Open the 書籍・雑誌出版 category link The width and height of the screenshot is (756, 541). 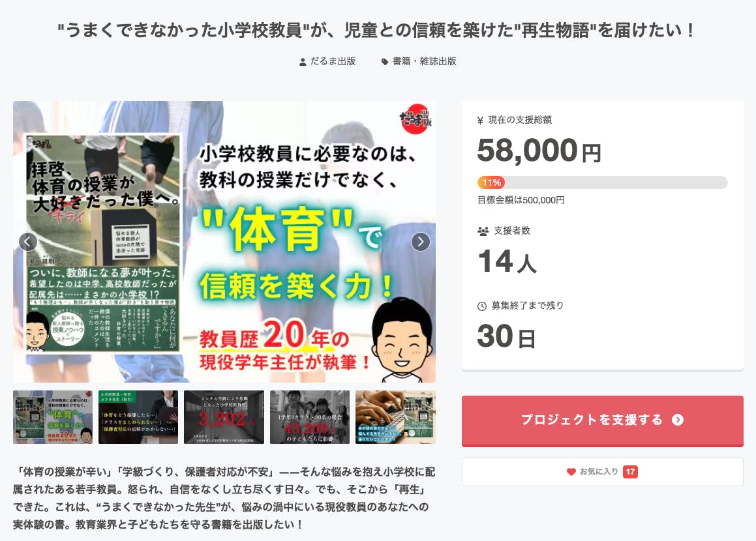424,61
